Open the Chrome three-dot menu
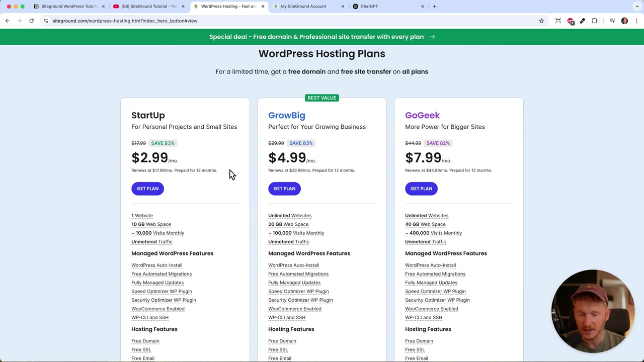 point(636,21)
